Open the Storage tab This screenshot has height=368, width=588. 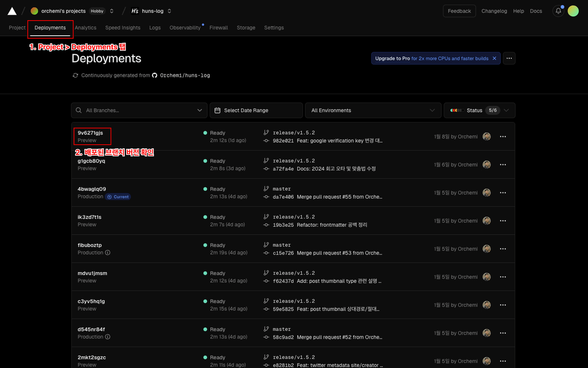click(x=245, y=28)
